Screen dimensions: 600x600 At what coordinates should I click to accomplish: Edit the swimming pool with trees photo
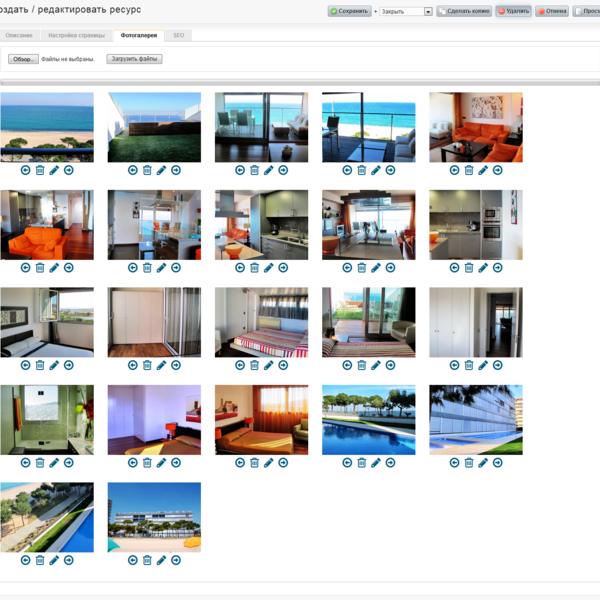pos(376,463)
